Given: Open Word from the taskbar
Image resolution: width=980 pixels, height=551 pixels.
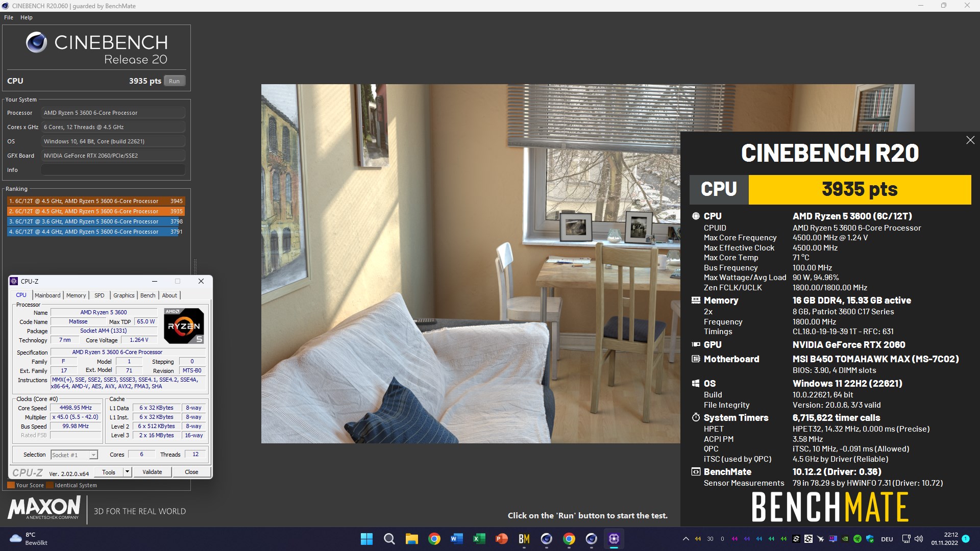Looking at the screenshot, I should coord(456,539).
